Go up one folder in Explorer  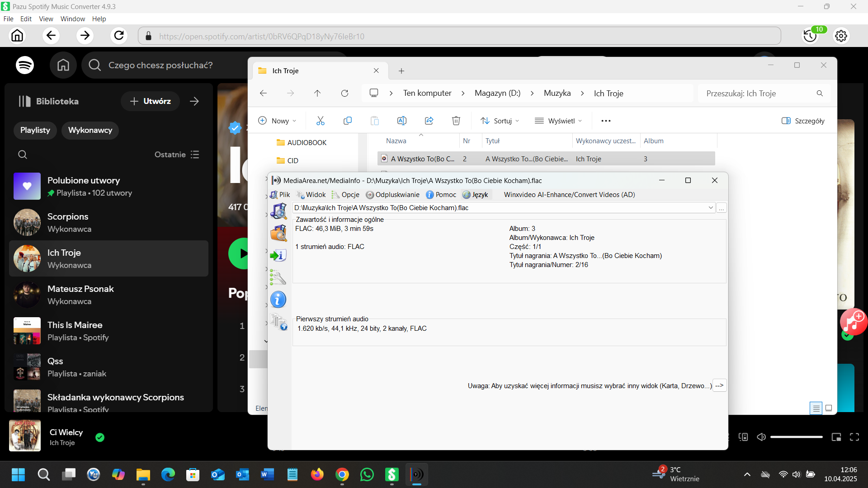317,93
